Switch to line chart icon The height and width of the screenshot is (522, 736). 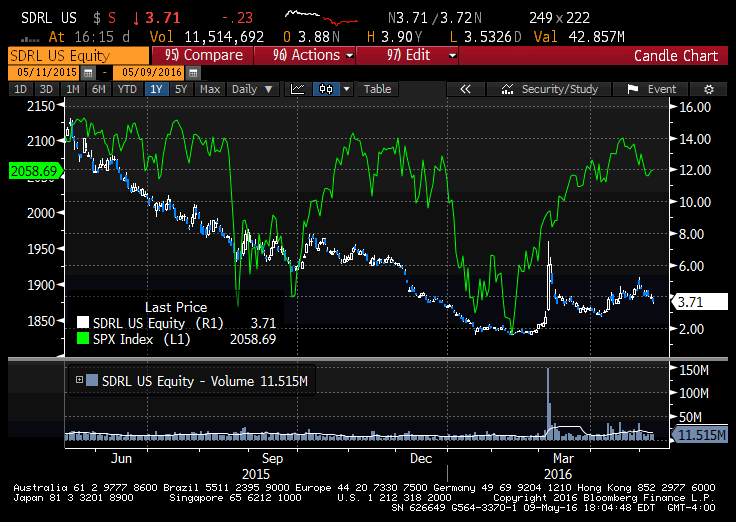click(298, 89)
